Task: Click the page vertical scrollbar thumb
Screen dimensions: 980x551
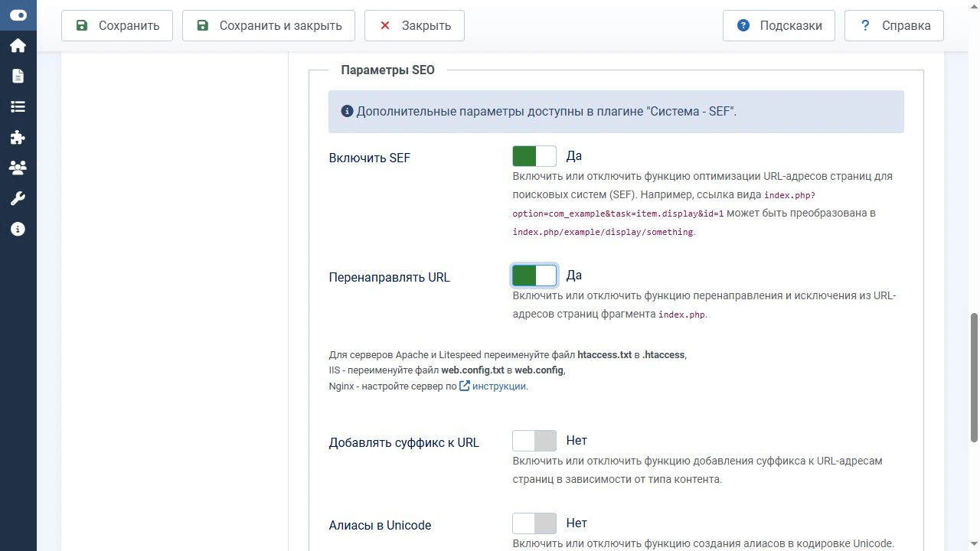Action: point(974,377)
